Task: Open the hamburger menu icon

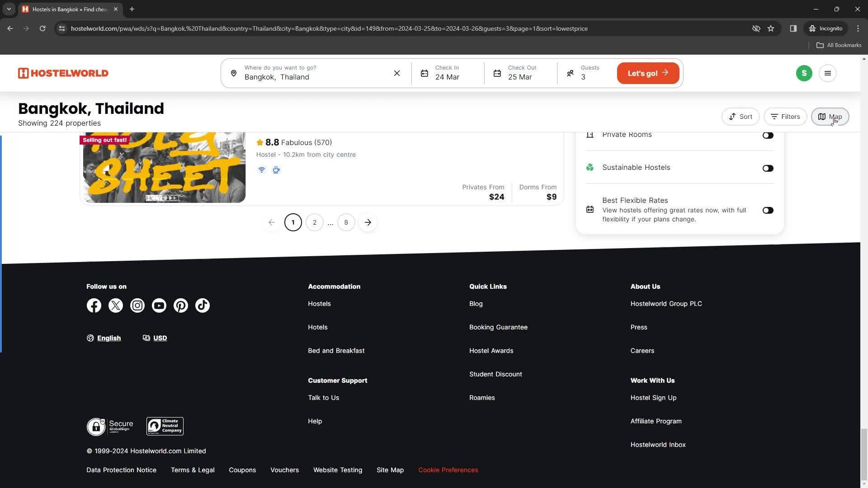Action: pyautogui.click(x=828, y=73)
